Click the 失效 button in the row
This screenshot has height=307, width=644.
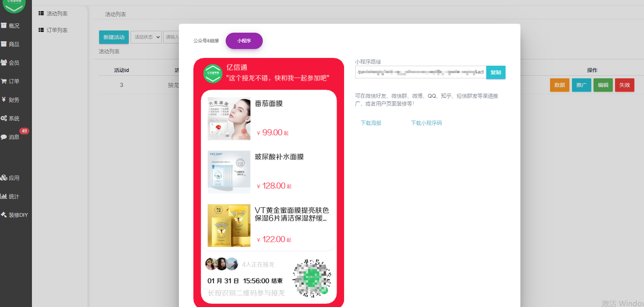[625, 85]
